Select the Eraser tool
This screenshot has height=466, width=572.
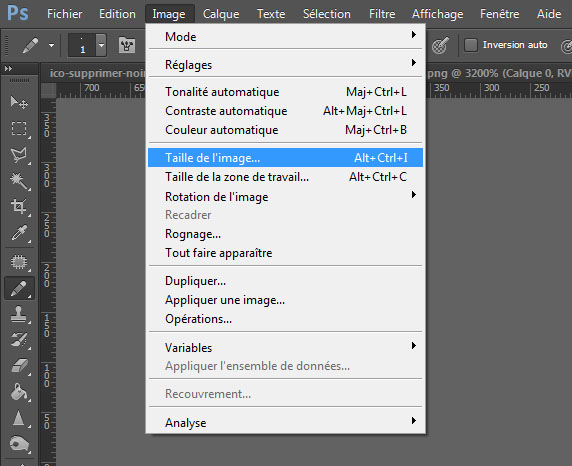(19, 366)
